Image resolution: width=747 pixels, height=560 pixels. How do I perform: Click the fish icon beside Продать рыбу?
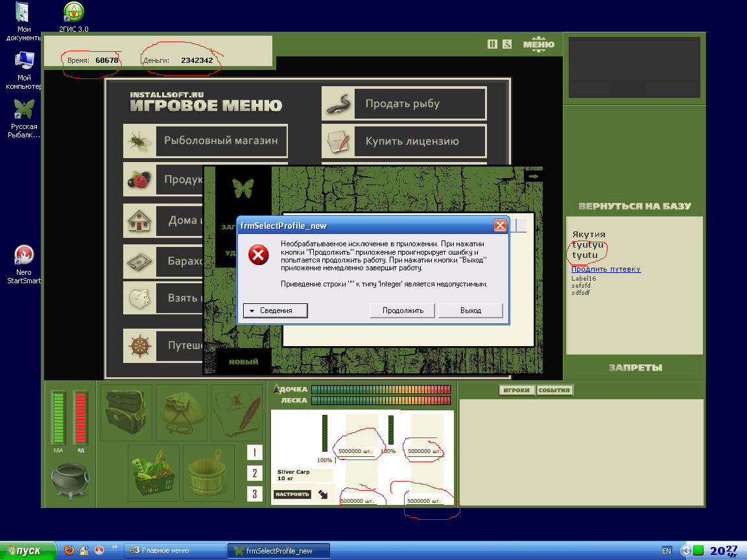pos(338,103)
